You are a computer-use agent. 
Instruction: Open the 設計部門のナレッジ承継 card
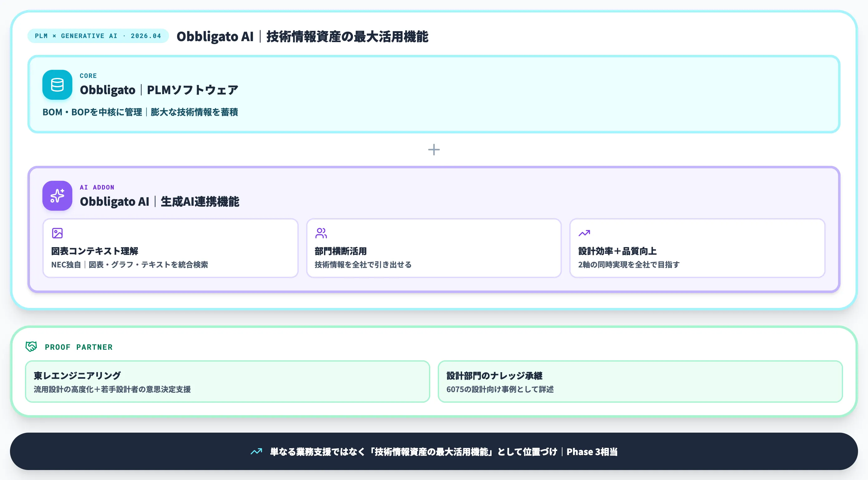tap(640, 381)
